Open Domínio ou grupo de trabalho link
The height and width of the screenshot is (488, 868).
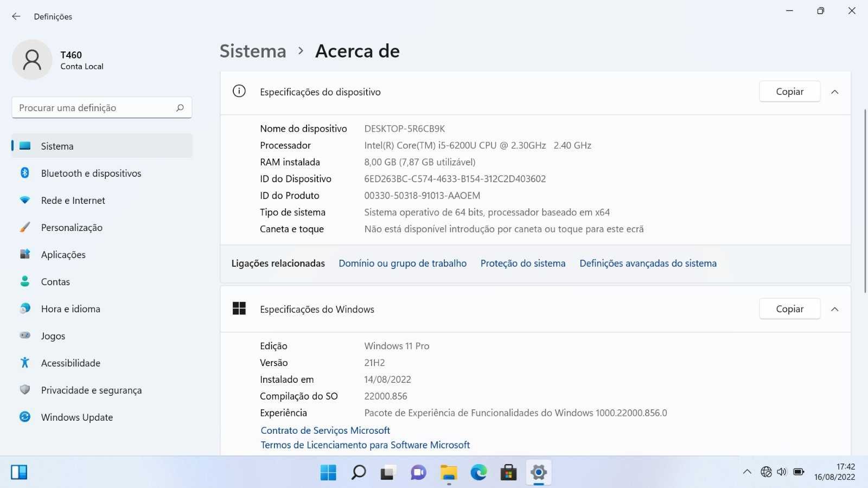coord(403,264)
